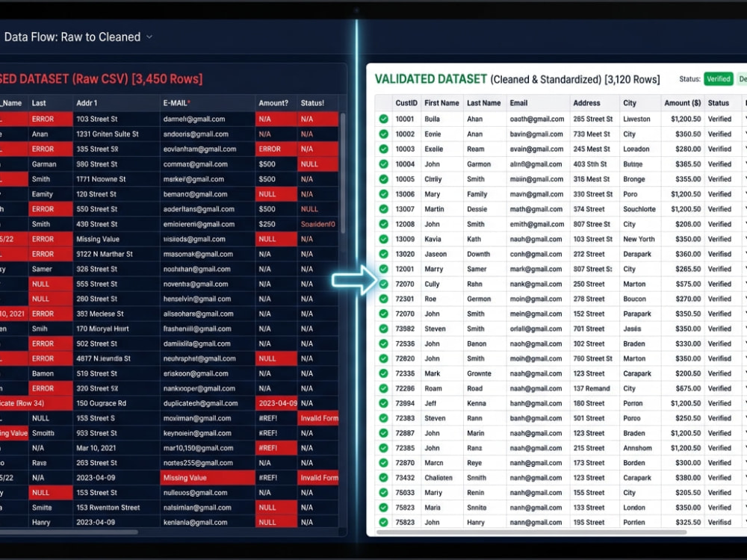Click the '1231 Gniten Sulte St' address cell
This screenshot has width=747, height=560.
(117, 134)
